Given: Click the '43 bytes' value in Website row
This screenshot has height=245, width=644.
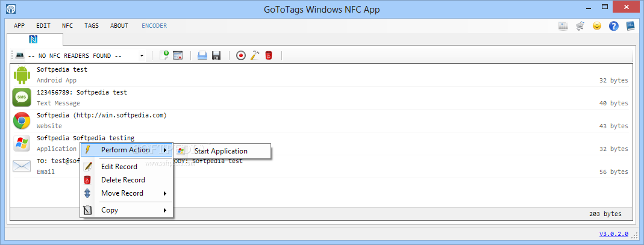Looking at the screenshot, I should 614,126.
